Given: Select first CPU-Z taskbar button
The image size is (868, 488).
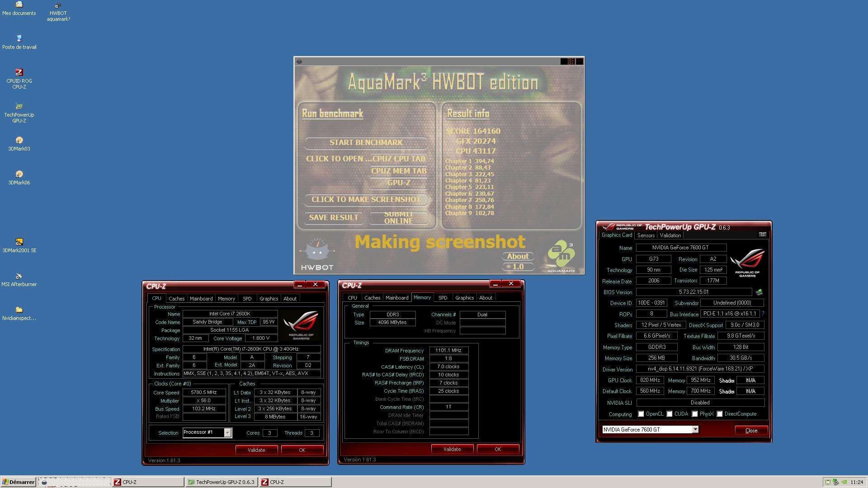Looking at the screenshot, I should pos(148,482).
